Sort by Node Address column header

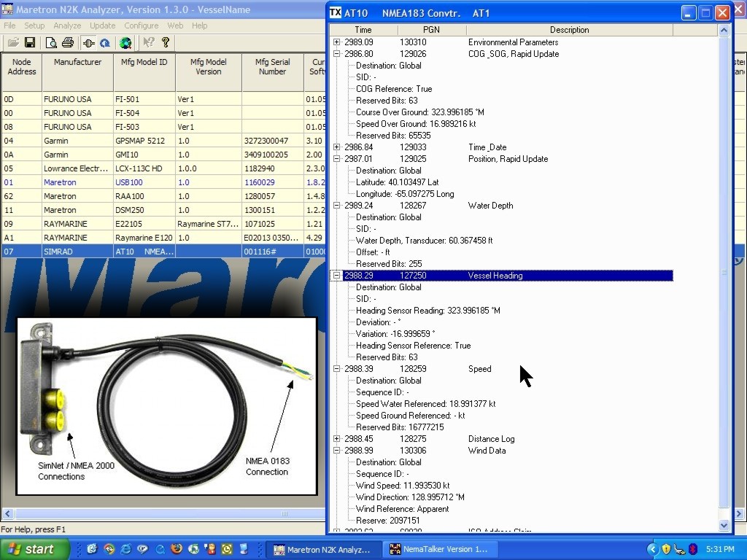[x=21, y=72]
